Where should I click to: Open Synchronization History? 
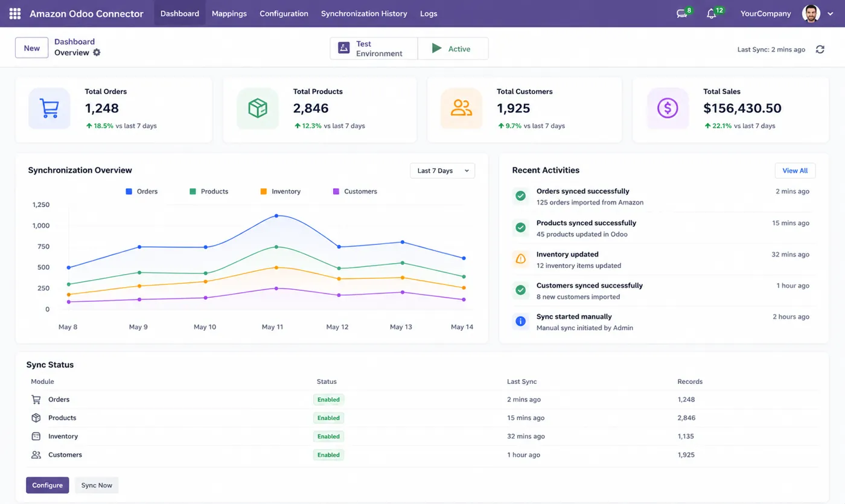point(364,13)
